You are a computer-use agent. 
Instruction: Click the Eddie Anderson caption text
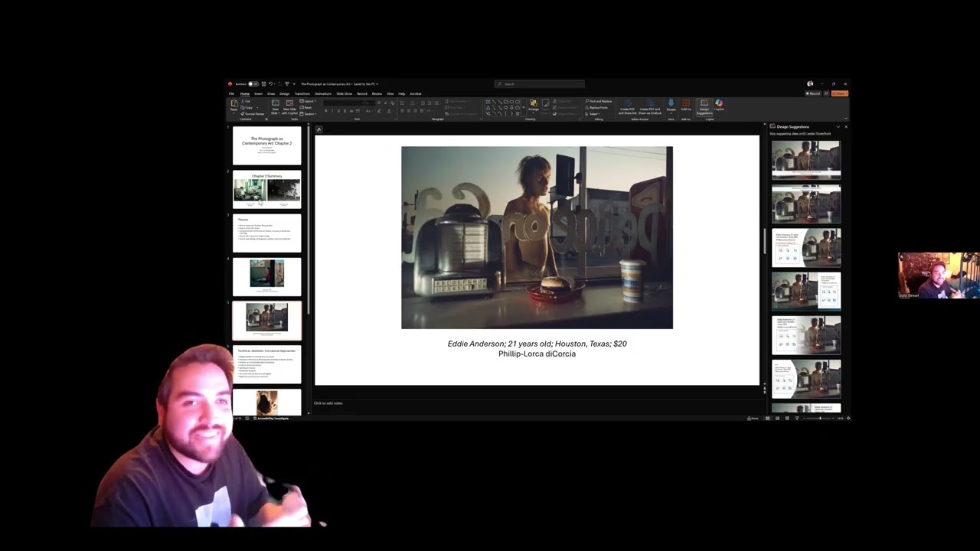pyautogui.click(x=537, y=344)
